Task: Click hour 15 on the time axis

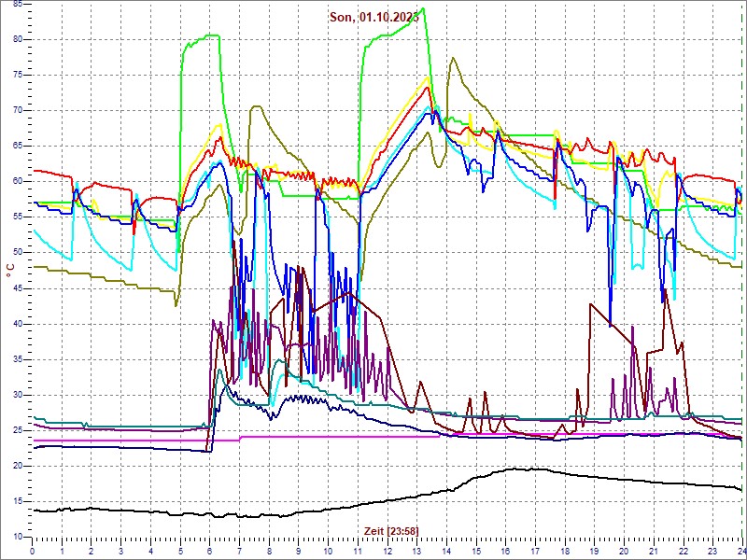Action: pyautogui.click(x=476, y=551)
